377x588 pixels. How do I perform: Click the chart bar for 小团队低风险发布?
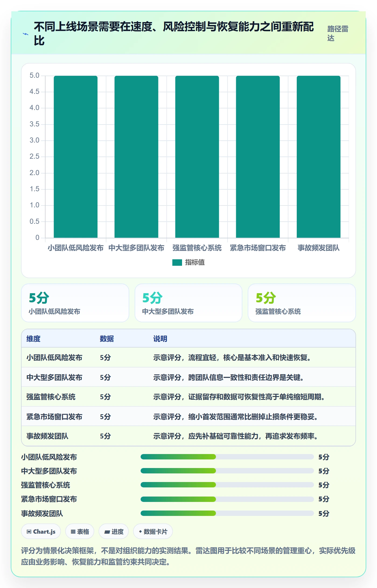pyautogui.click(x=76, y=157)
